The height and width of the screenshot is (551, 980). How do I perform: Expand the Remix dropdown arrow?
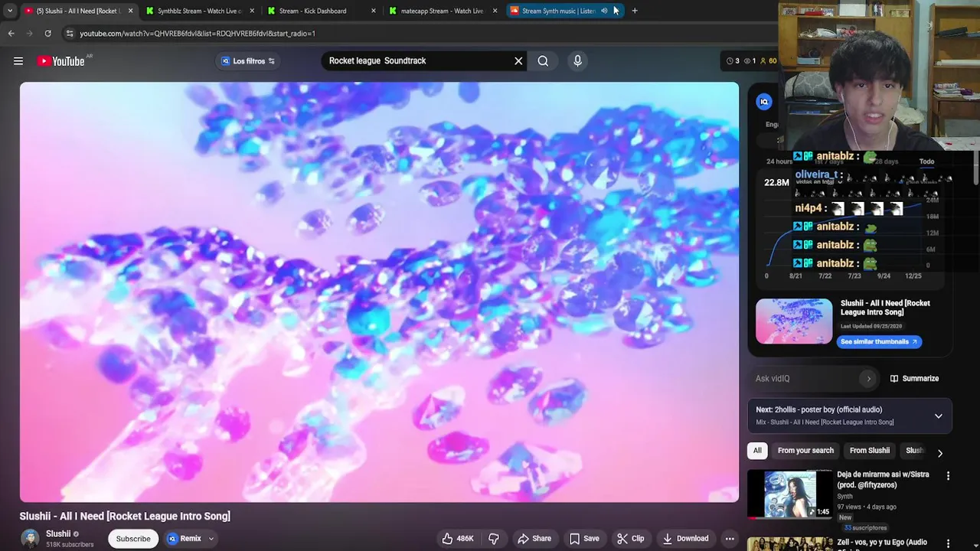click(211, 539)
